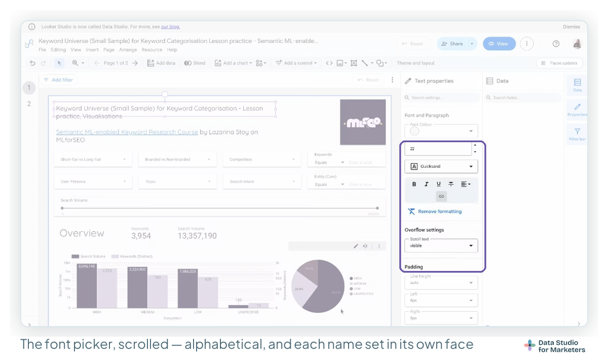Open the zoom magnifier tool

(x=75, y=63)
